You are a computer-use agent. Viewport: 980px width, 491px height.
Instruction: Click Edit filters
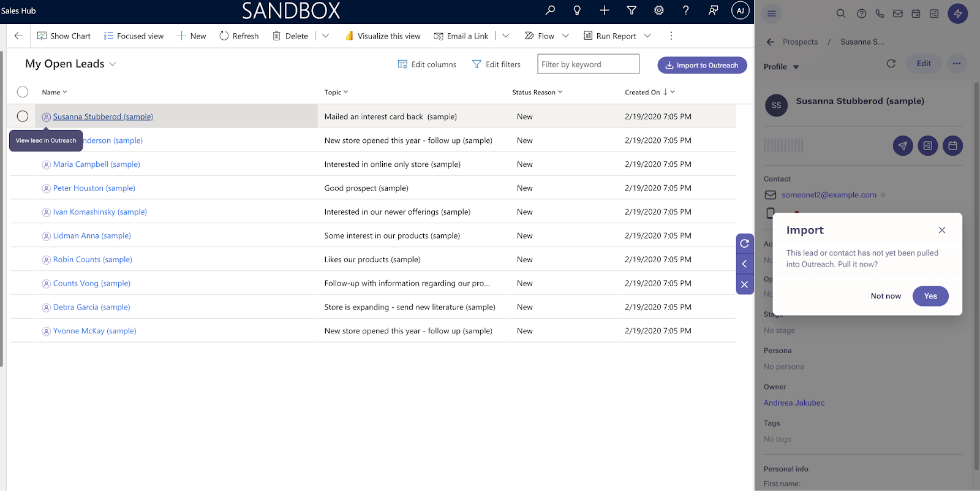496,64
